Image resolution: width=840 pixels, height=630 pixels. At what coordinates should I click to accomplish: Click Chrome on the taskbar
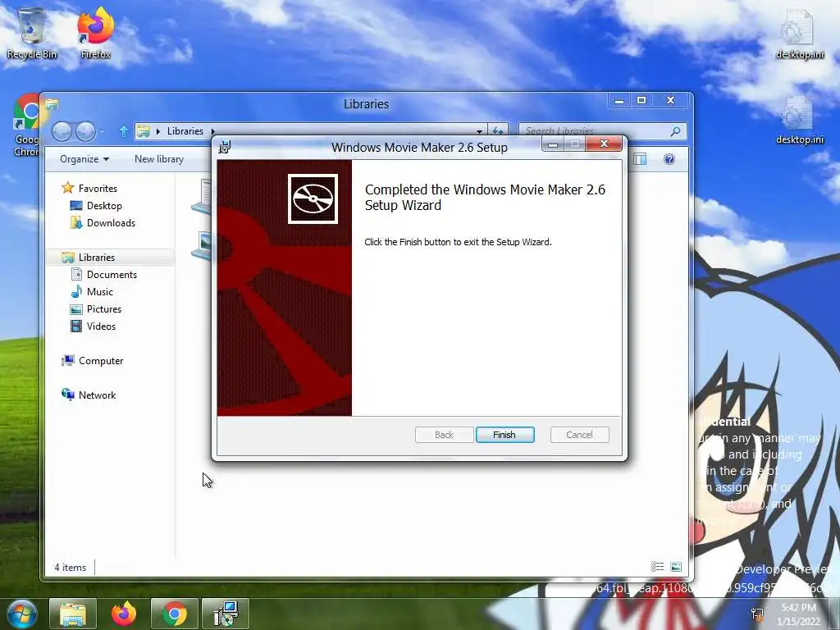tap(175, 614)
